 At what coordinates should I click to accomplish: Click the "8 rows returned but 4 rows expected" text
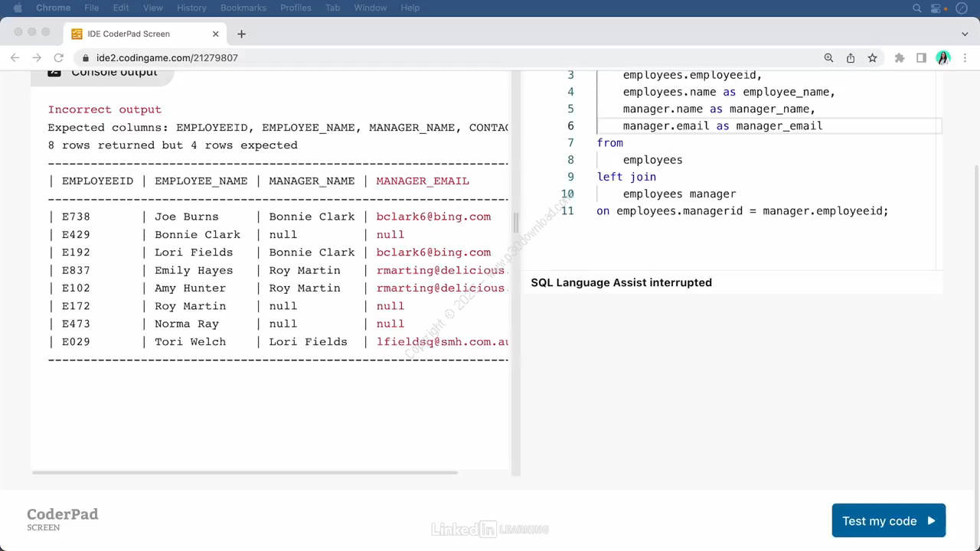tap(172, 145)
